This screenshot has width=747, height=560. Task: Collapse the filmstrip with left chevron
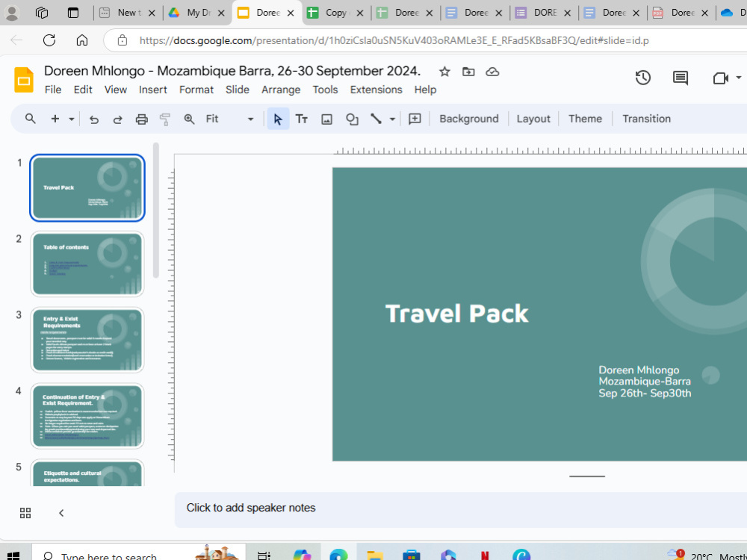(61, 513)
